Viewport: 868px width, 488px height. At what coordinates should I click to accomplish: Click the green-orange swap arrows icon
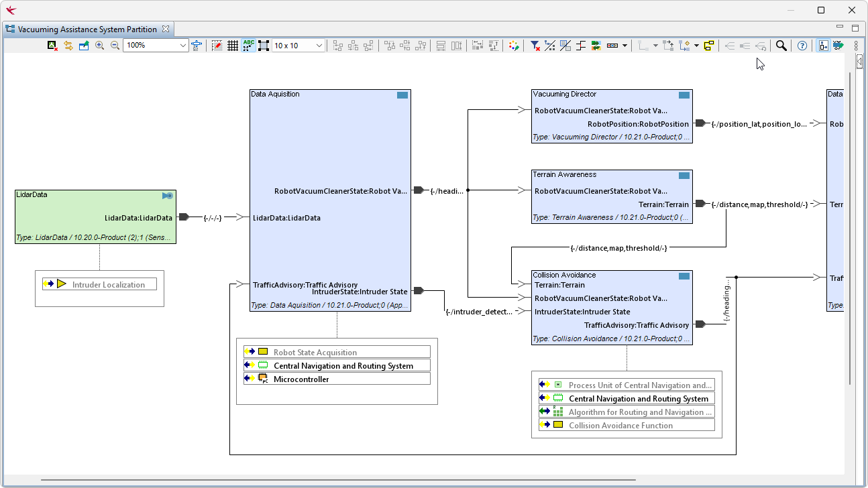pyautogui.click(x=596, y=46)
